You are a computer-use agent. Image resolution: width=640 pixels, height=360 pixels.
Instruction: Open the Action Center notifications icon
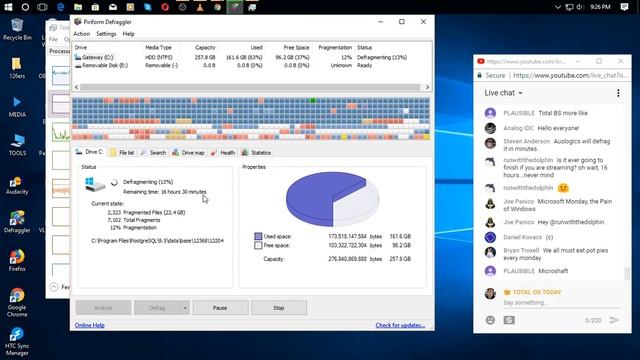pos(624,7)
